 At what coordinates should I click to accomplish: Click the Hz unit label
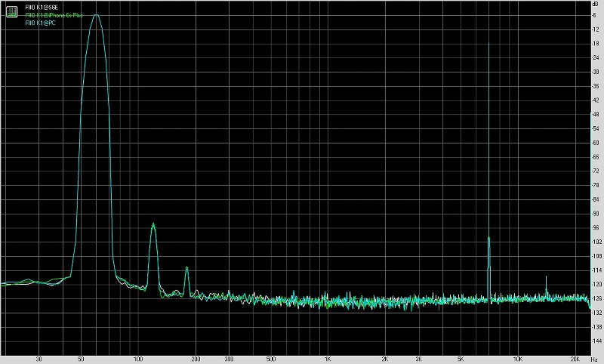tap(594, 359)
